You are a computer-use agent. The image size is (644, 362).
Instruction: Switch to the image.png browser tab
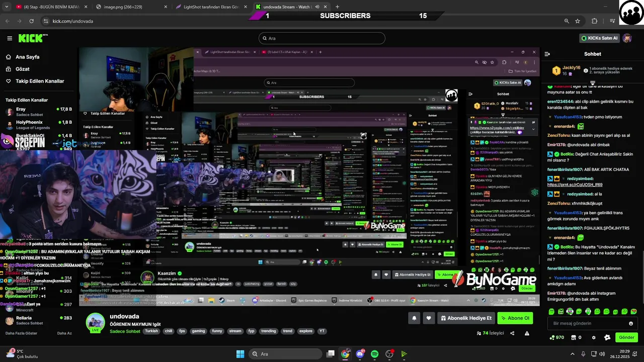(x=131, y=7)
